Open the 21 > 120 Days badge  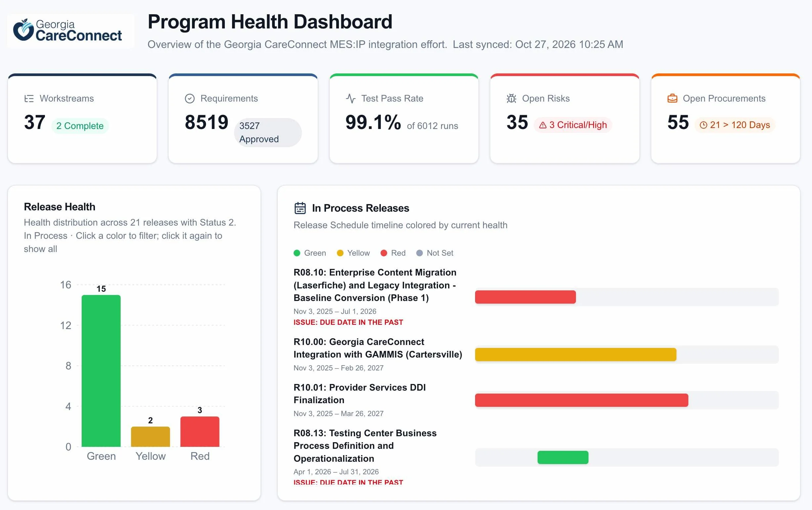pos(735,125)
